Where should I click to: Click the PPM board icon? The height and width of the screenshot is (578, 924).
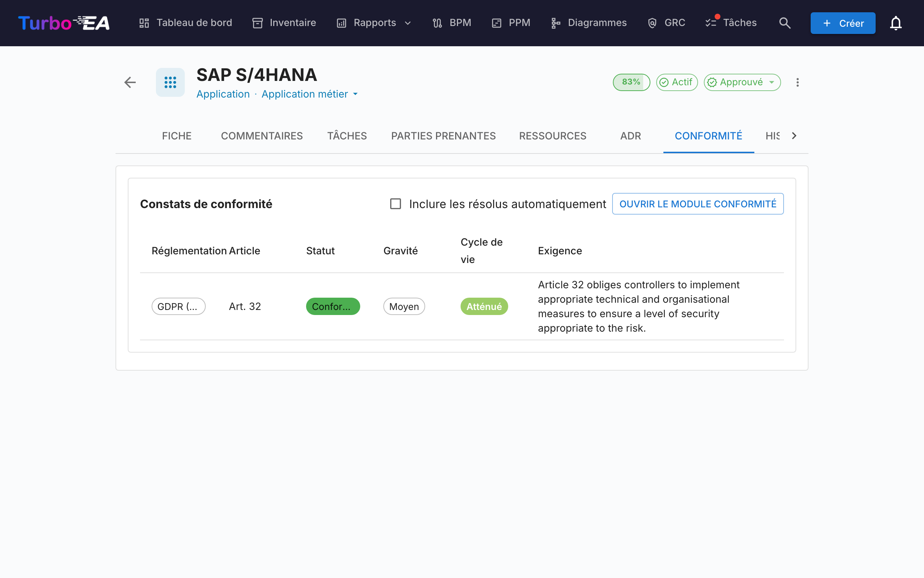496,23
